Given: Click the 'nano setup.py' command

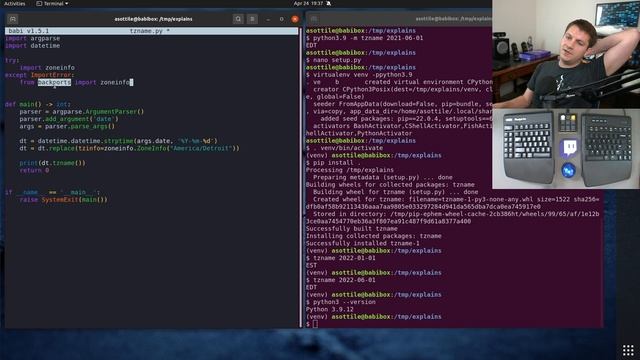Looking at the screenshot, I should click(x=337, y=60).
